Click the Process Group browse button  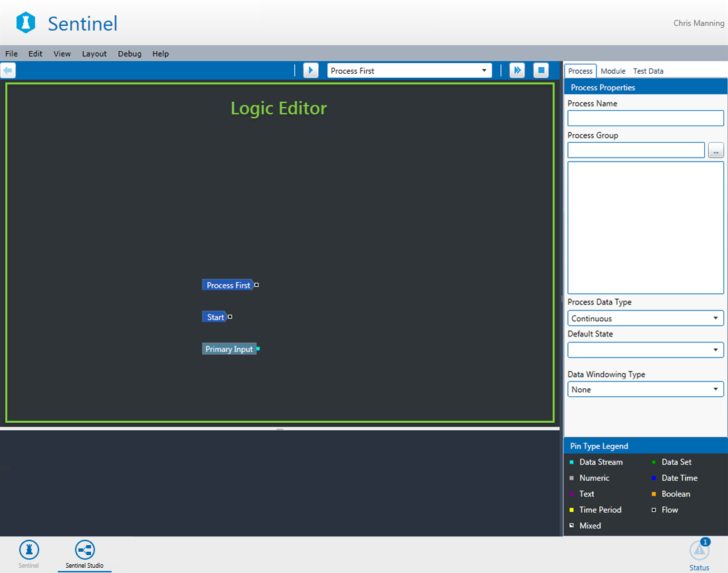(x=715, y=150)
